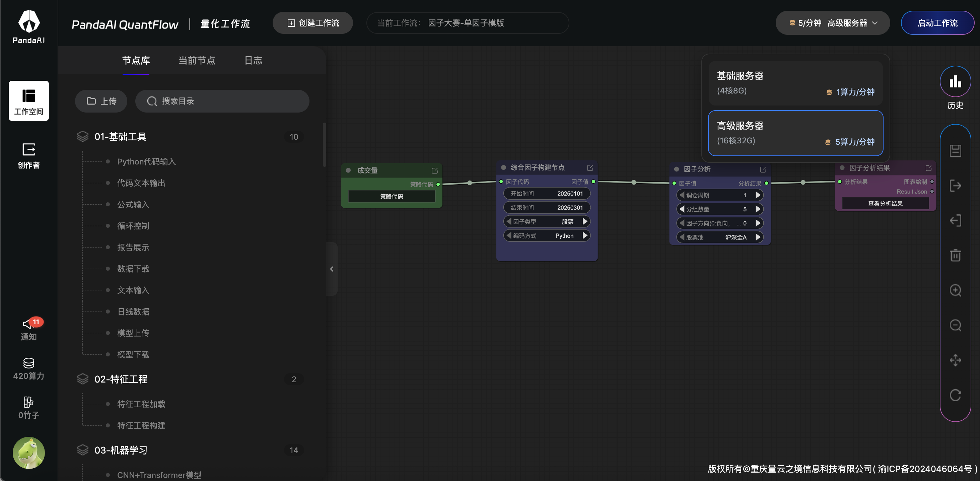
Task: Click the zoom in magnifier icon
Action: 955,290
